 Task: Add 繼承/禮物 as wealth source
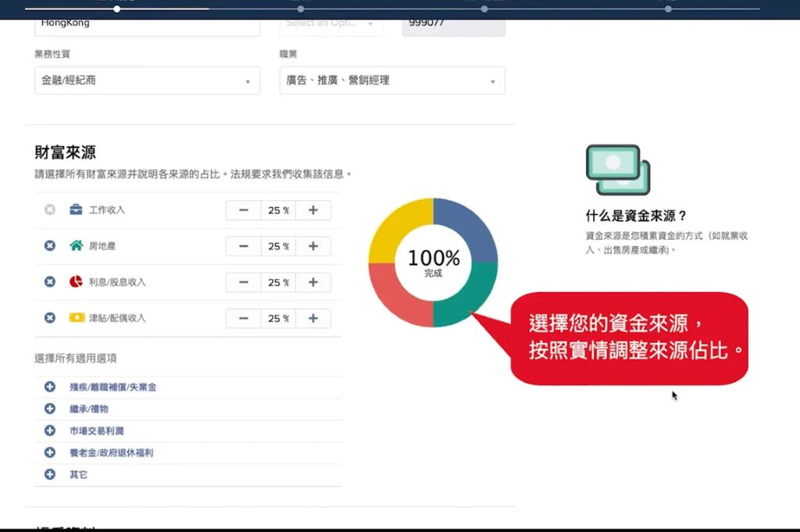(50, 409)
